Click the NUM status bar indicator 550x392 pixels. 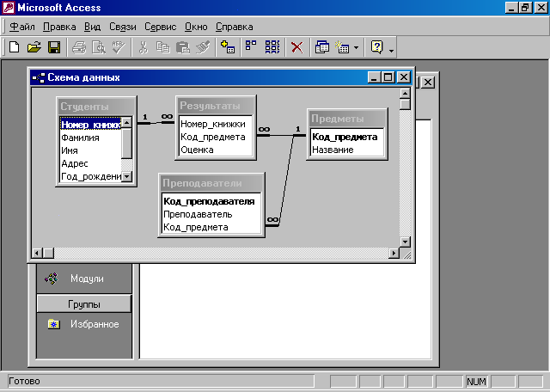tap(476, 382)
